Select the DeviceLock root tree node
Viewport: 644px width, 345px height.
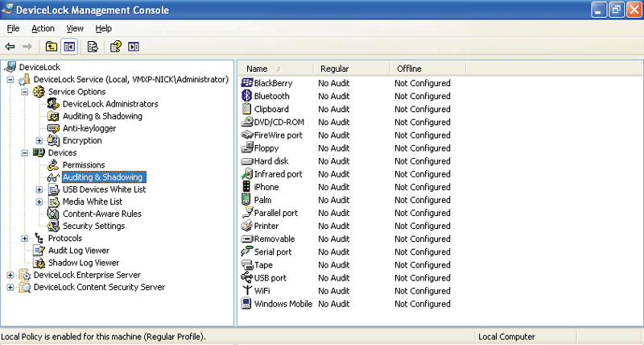tap(39, 67)
